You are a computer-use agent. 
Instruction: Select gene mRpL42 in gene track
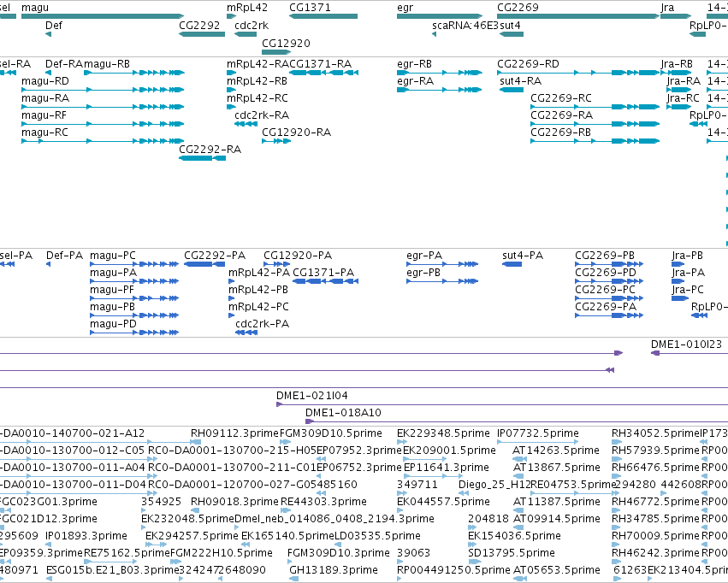[x=231, y=16]
